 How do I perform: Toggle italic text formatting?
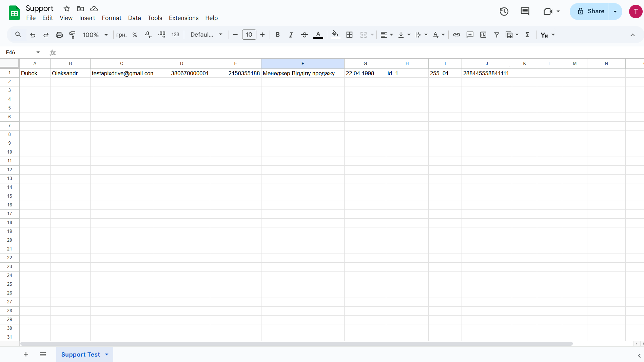tap(291, 35)
